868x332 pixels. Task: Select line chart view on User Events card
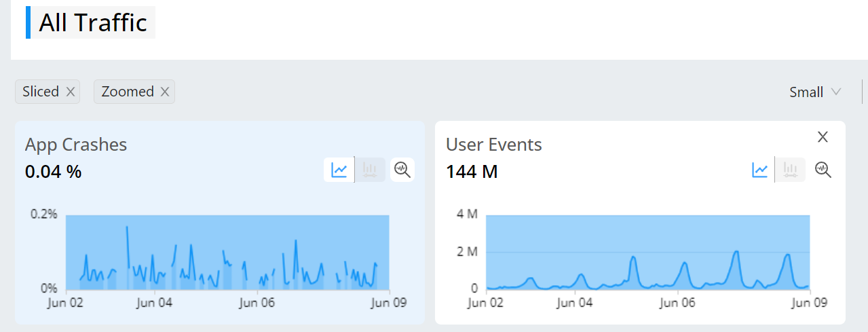[x=759, y=170]
